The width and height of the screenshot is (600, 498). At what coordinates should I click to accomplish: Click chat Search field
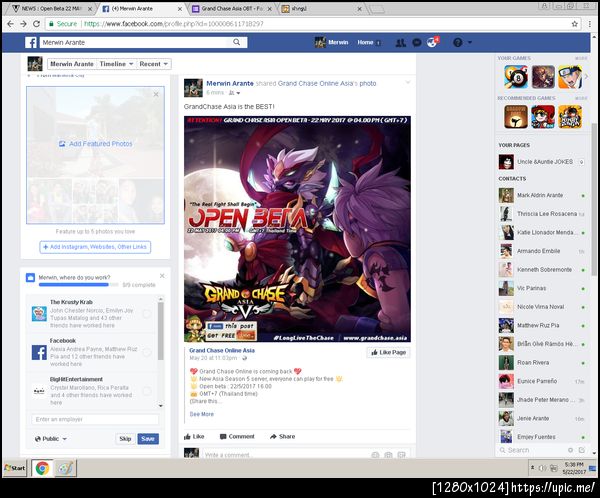(x=534, y=450)
